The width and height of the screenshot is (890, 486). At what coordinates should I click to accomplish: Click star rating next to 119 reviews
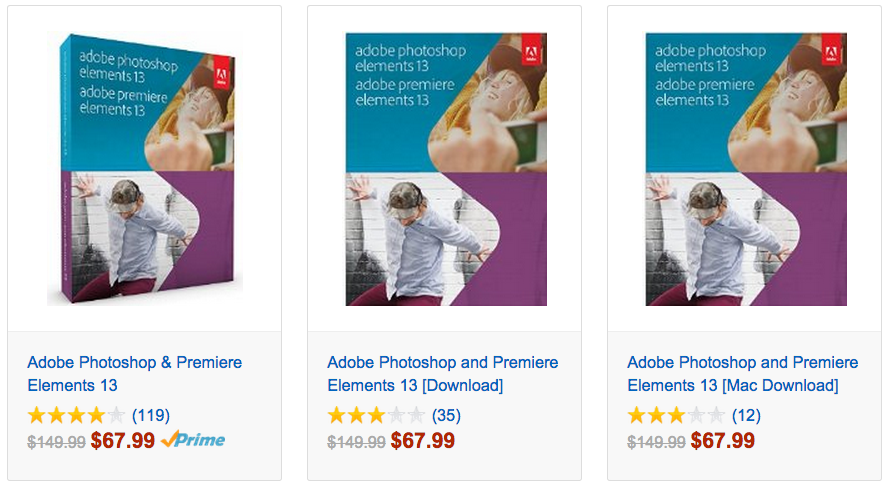[x=76, y=415]
